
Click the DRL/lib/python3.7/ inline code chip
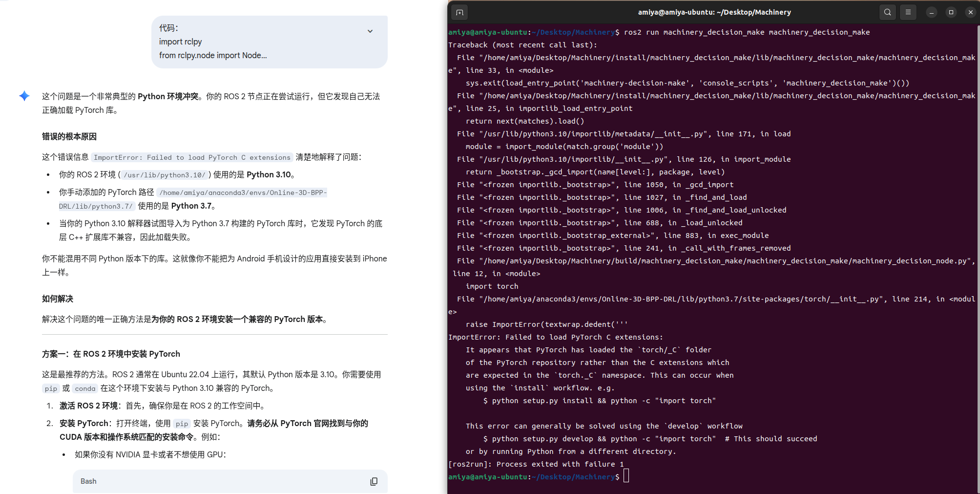(x=96, y=206)
